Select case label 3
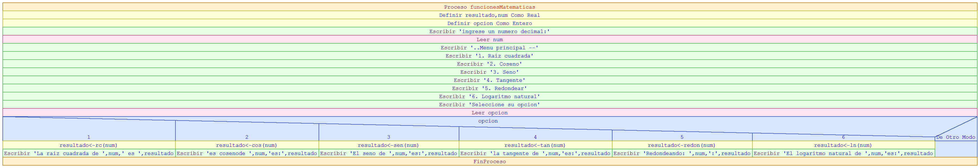The width and height of the screenshot is (980, 168). coord(389,137)
